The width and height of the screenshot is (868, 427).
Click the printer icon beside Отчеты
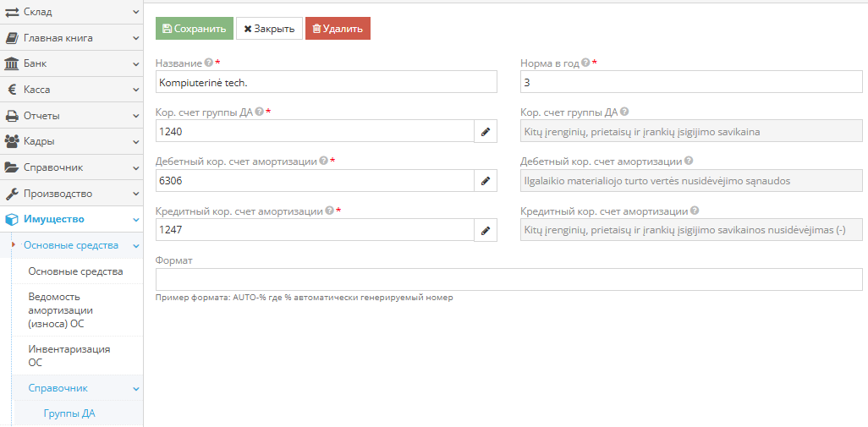[12, 116]
